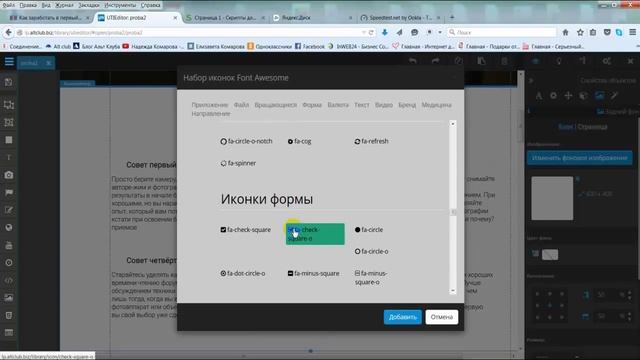This screenshot has height=360, width=640.
Task: Open the Файл category in icon dialog
Action: click(241, 105)
